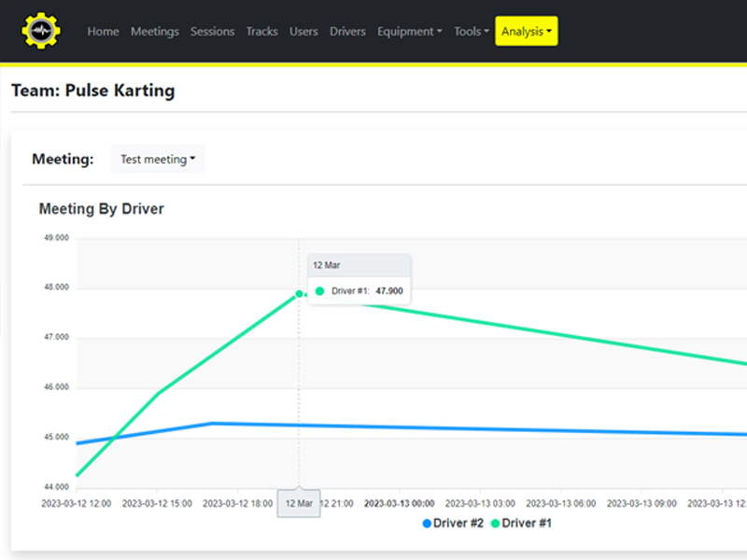Expand the Tools dropdown menu
Viewport: 747px width, 560px height.
click(471, 31)
